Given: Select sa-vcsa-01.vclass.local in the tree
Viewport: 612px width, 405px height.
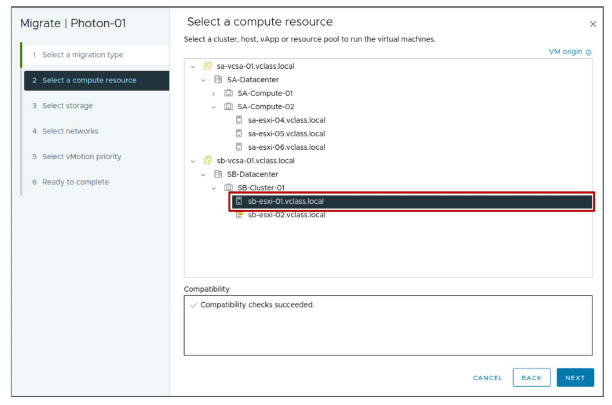Looking at the screenshot, I should tap(255, 66).
